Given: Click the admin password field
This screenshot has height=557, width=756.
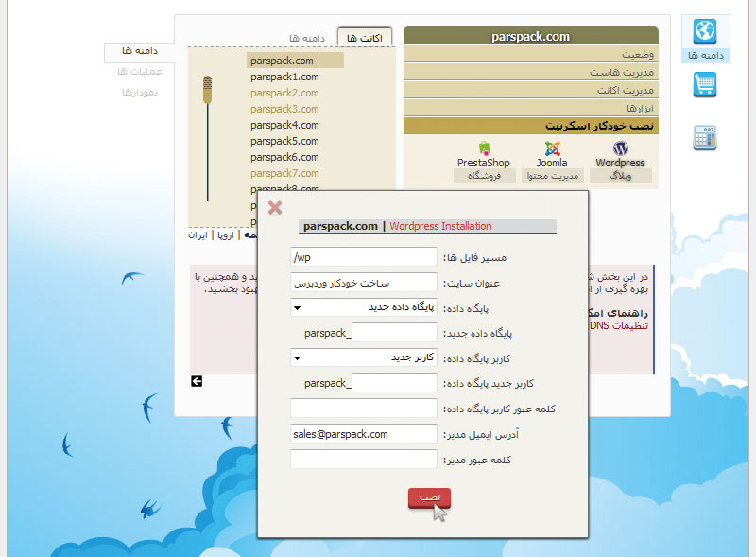Looking at the screenshot, I should 364,459.
